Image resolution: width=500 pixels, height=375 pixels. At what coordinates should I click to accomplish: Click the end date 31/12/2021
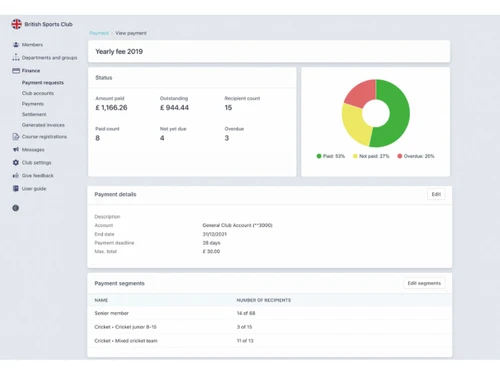[x=215, y=234]
